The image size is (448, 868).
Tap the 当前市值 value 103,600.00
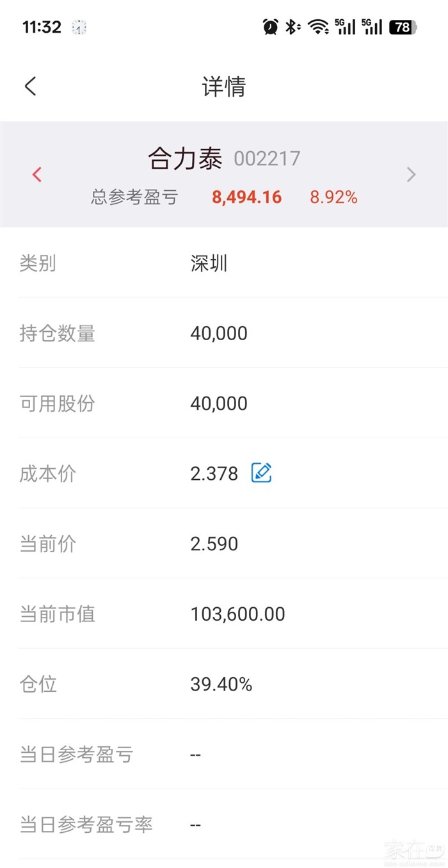coord(237,614)
